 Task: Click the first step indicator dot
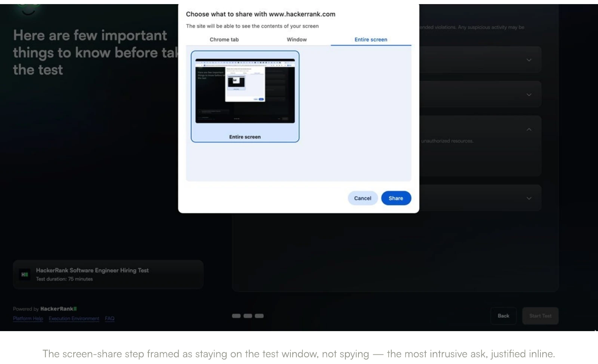[x=236, y=316]
